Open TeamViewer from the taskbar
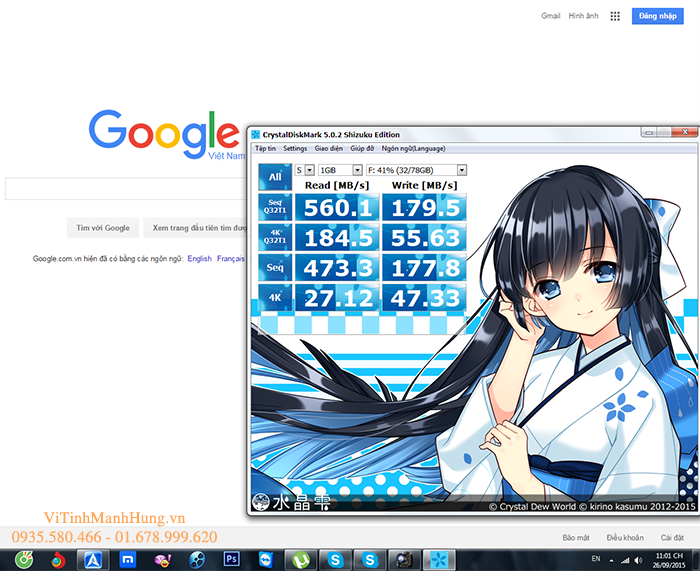Screen dimensions: 700x571 [x=266, y=559]
